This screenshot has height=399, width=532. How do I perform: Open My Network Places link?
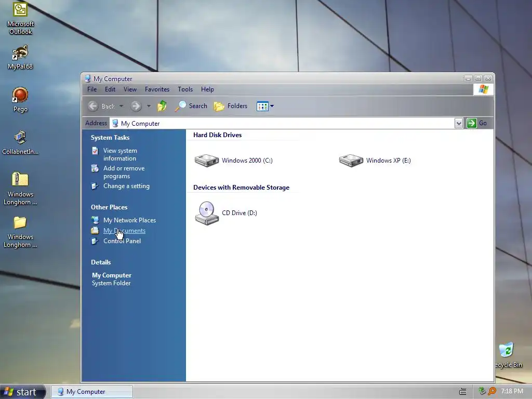129,220
